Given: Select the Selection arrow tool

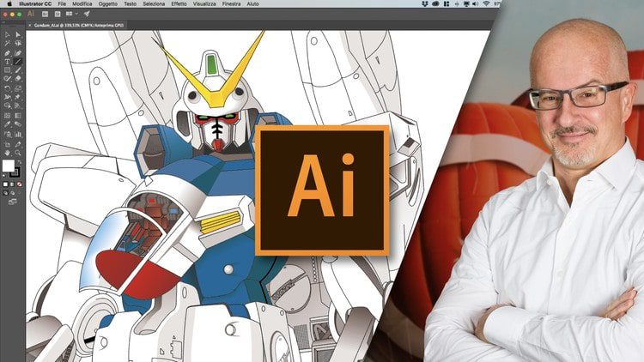Looking at the screenshot, I should point(7,35).
